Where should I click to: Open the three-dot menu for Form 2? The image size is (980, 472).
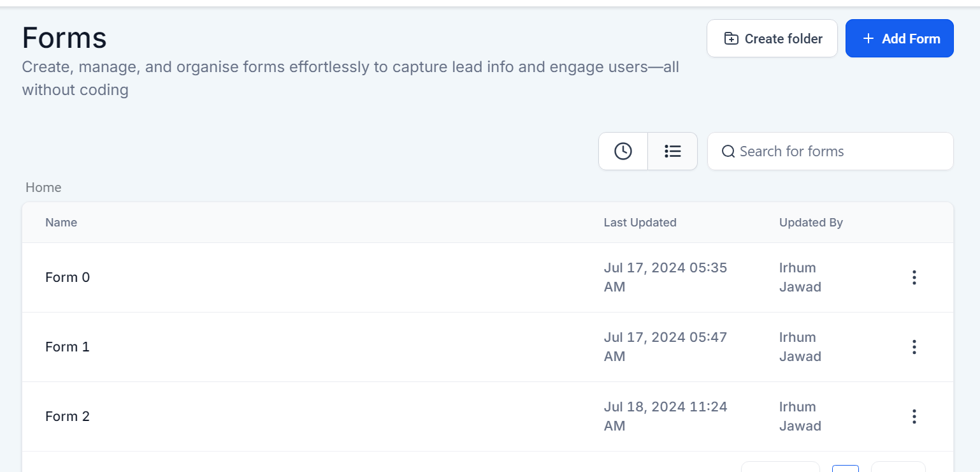(914, 417)
